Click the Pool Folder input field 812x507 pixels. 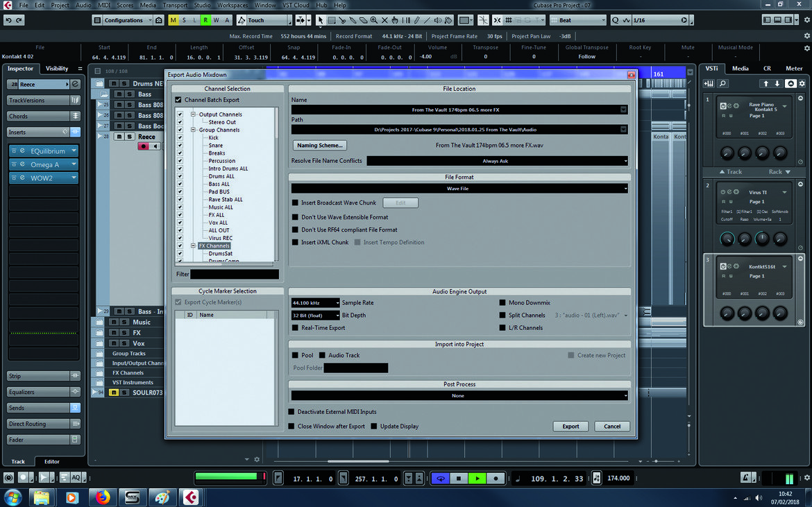[x=356, y=368]
